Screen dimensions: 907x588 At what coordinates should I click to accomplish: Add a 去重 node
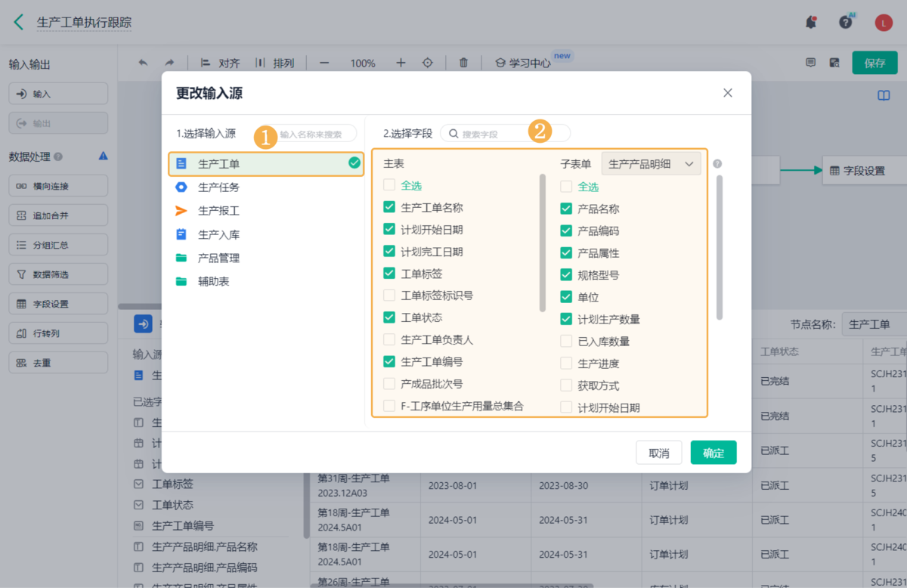click(x=58, y=363)
